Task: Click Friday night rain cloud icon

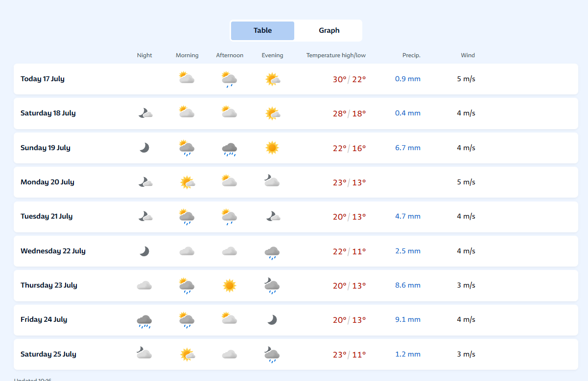Action: click(144, 320)
